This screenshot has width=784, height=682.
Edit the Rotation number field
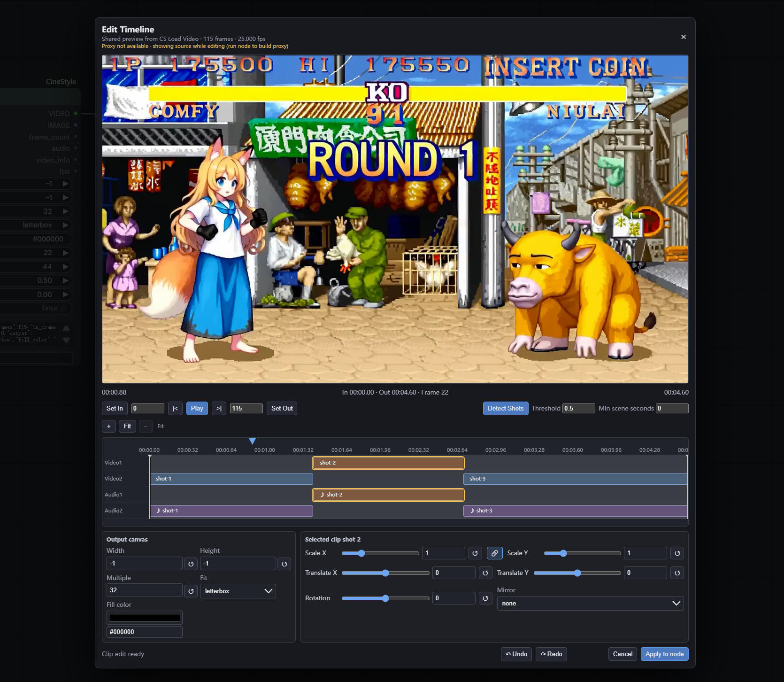pyautogui.click(x=454, y=598)
